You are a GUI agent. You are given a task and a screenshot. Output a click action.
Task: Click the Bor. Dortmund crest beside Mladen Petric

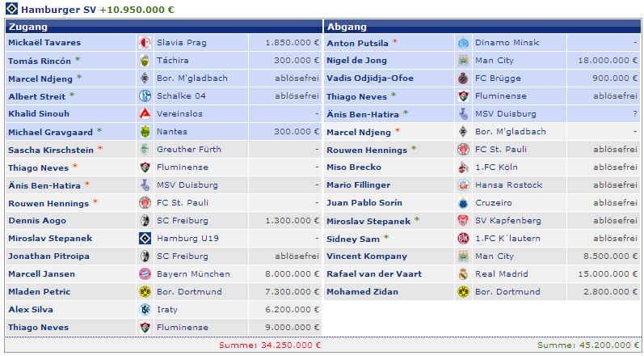pyautogui.click(x=145, y=292)
